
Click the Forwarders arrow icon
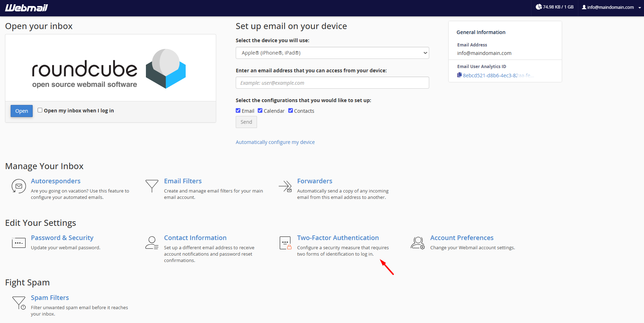click(285, 186)
